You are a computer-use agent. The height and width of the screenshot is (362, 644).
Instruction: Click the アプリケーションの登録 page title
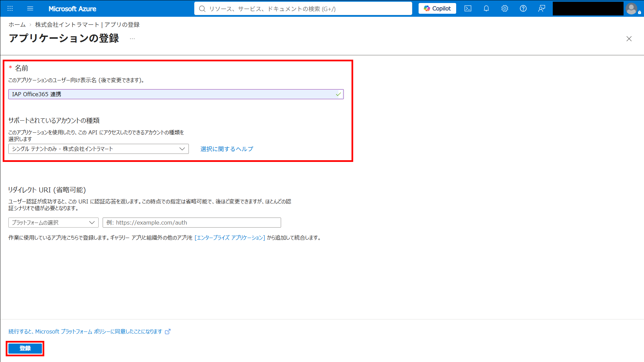coord(64,38)
